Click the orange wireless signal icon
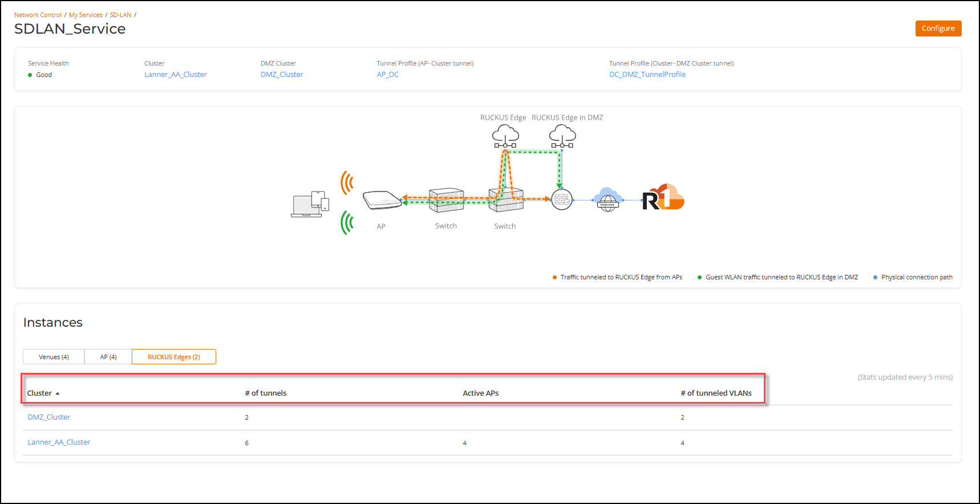The image size is (980, 504). pos(347,182)
